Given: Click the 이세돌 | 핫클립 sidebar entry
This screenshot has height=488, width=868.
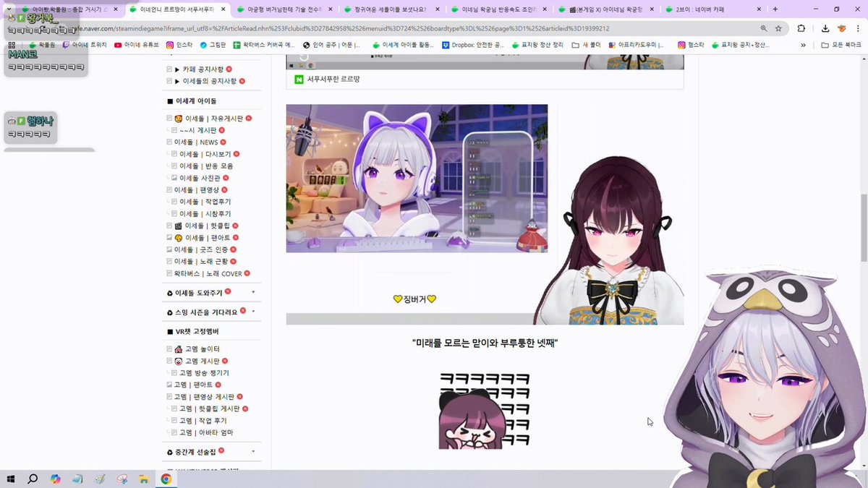Looking at the screenshot, I should [x=207, y=226].
